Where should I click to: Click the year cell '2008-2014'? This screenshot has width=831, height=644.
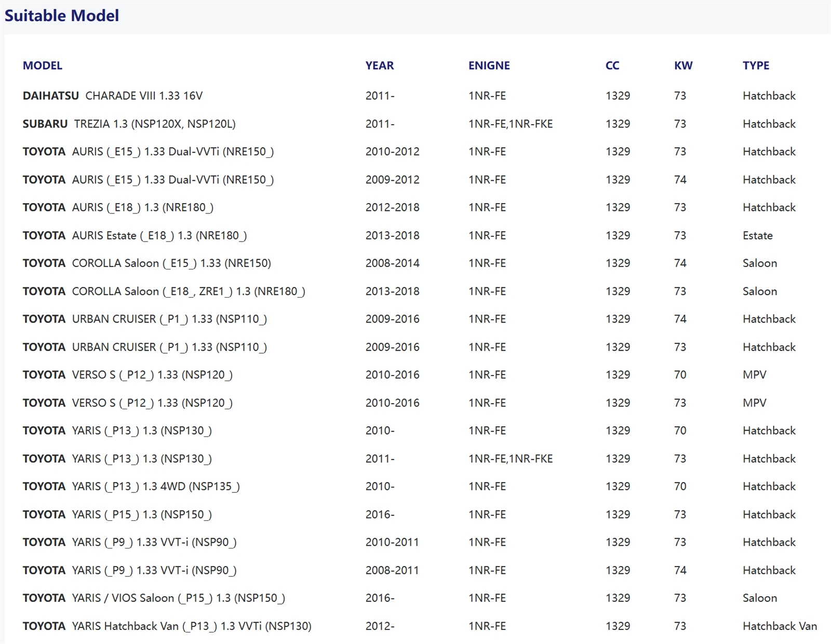point(393,263)
